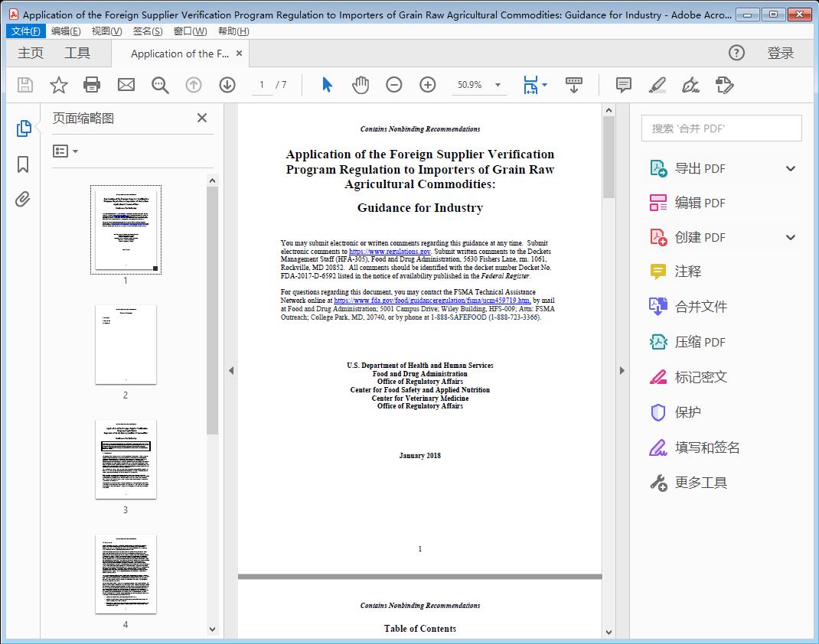Save the PDF file
819x644 pixels.
[x=24, y=84]
